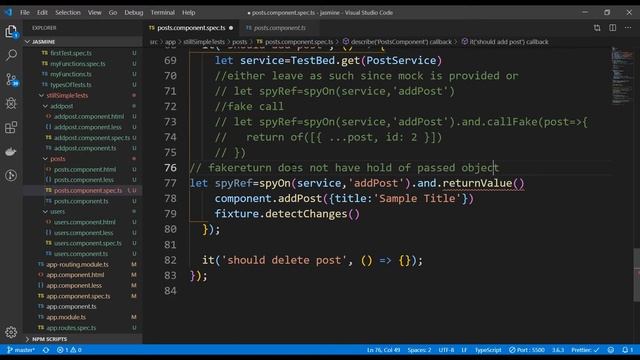Viewport: 640px width, 360px height.
Task: Click the feedback smiley icon
Action: [611, 350]
